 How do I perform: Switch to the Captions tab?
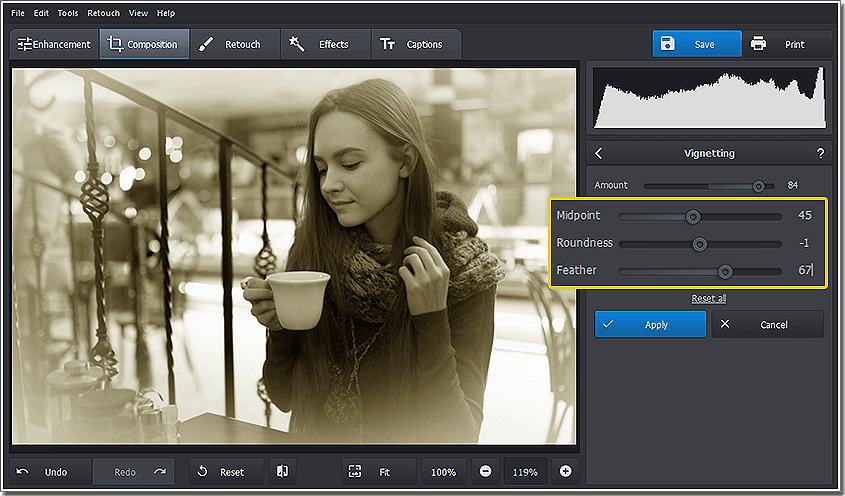pyautogui.click(x=416, y=44)
